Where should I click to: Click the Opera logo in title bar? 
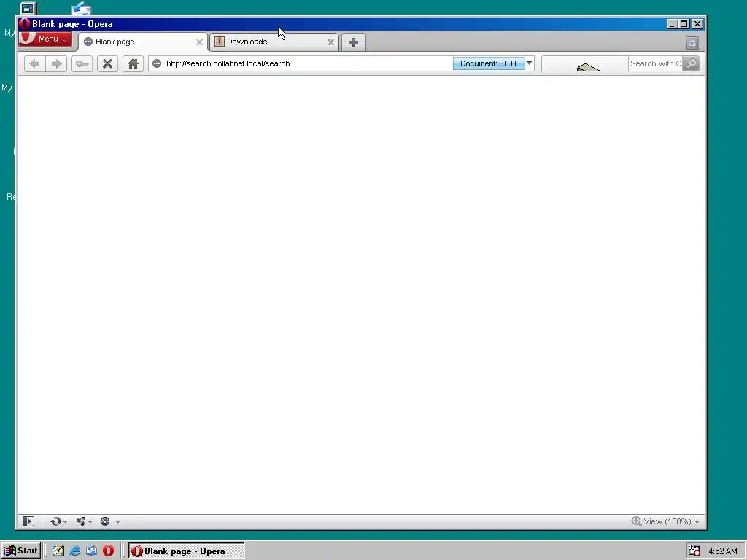[x=24, y=24]
